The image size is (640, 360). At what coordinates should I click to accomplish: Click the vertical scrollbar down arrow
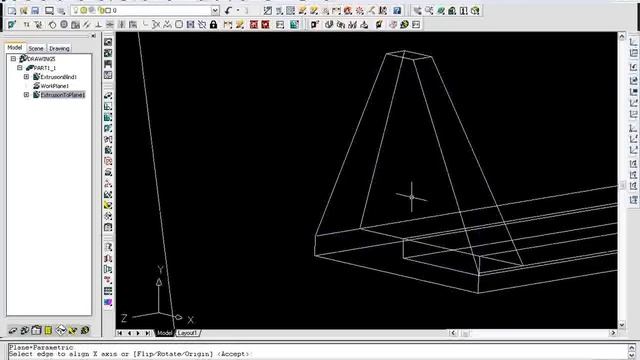point(622,325)
